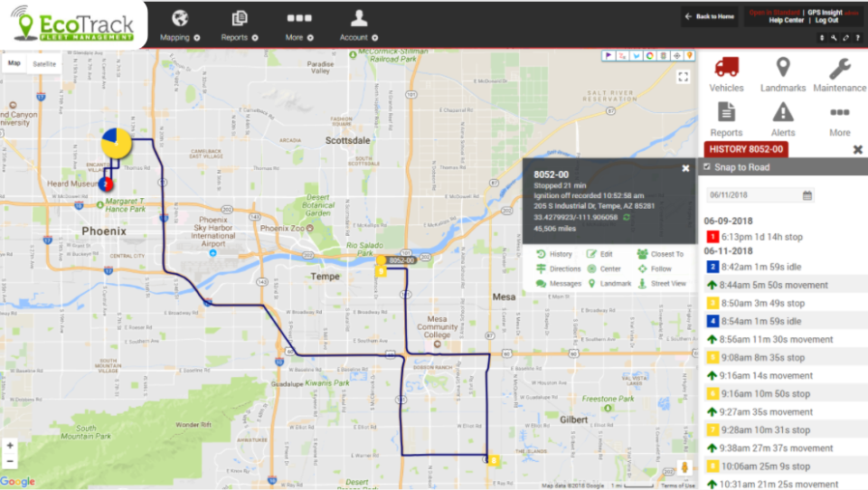Select the 8:42am 1m 59s idle entry
The image size is (868, 490).
[783, 267]
